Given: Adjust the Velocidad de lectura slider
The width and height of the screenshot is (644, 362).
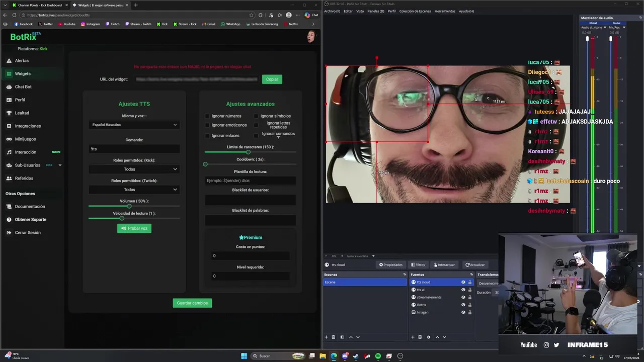Looking at the screenshot, I should [x=134, y=218].
